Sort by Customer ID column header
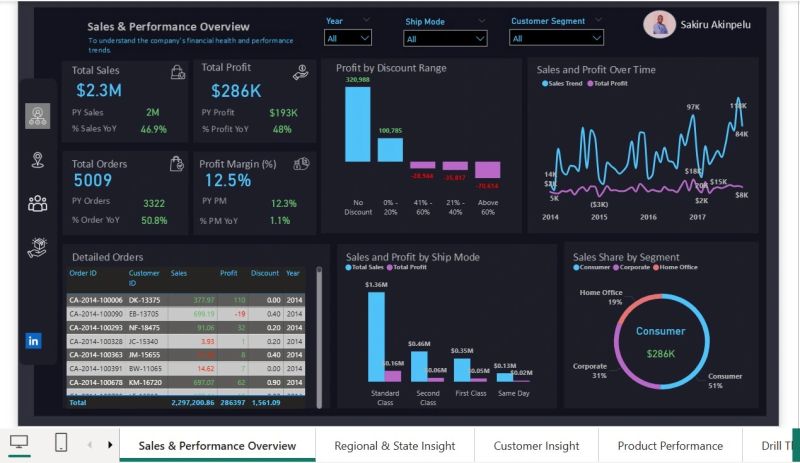The width and height of the screenshot is (800, 463). pyautogui.click(x=144, y=278)
